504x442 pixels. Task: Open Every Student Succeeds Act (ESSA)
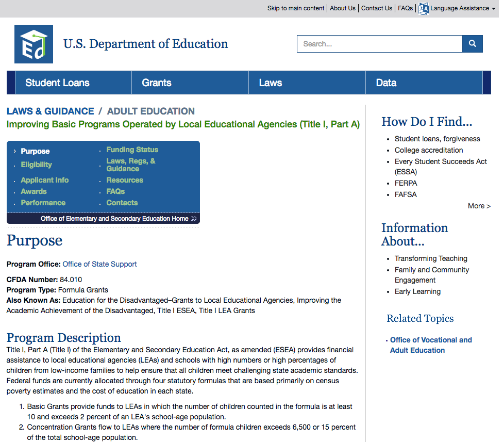click(441, 167)
